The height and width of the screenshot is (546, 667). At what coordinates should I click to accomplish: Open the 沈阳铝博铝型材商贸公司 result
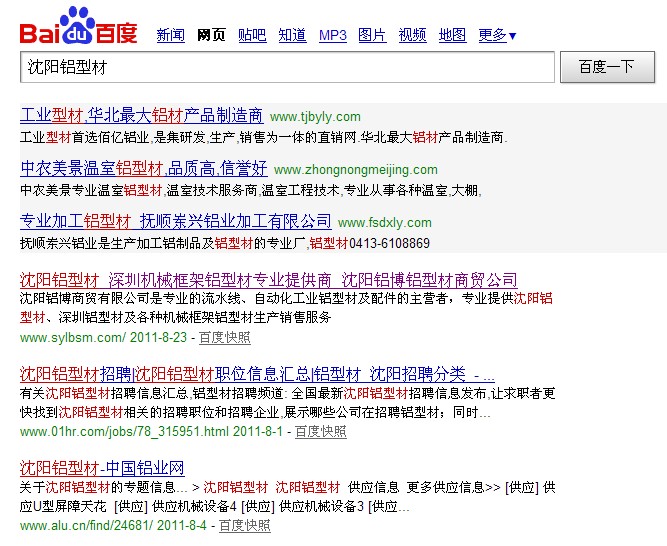(268, 280)
